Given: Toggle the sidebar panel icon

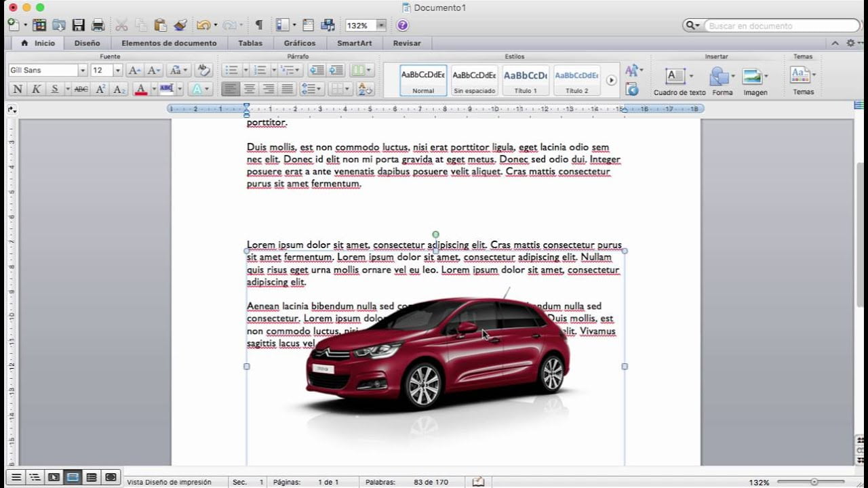Looking at the screenshot, I should point(283,25).
